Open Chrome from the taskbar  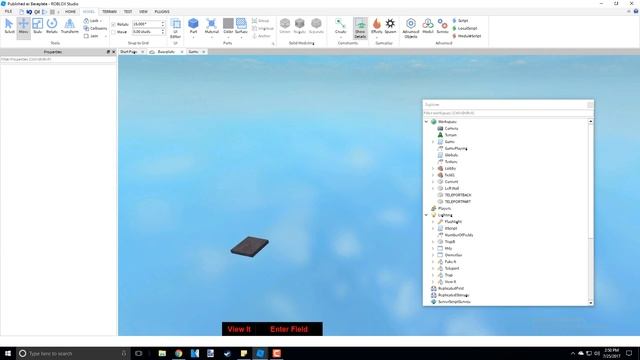coord(178,353)
